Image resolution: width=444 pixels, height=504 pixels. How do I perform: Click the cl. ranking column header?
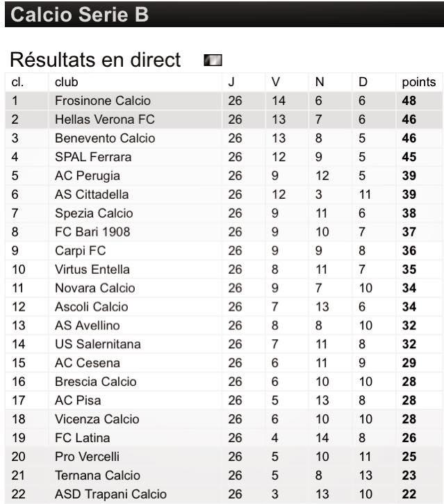click(17, 82)
